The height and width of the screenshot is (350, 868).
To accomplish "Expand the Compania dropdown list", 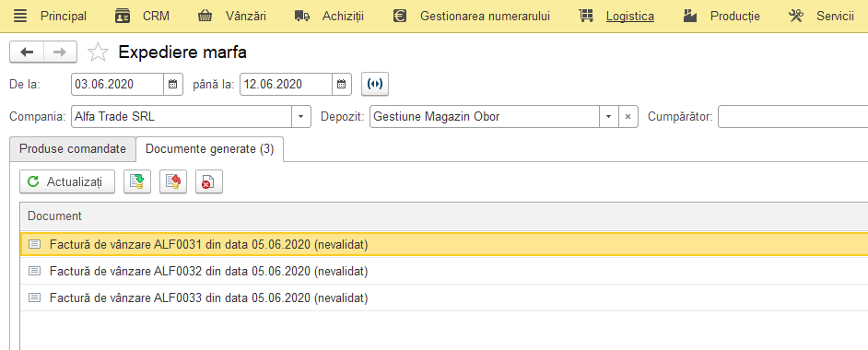I will (300, 117).
